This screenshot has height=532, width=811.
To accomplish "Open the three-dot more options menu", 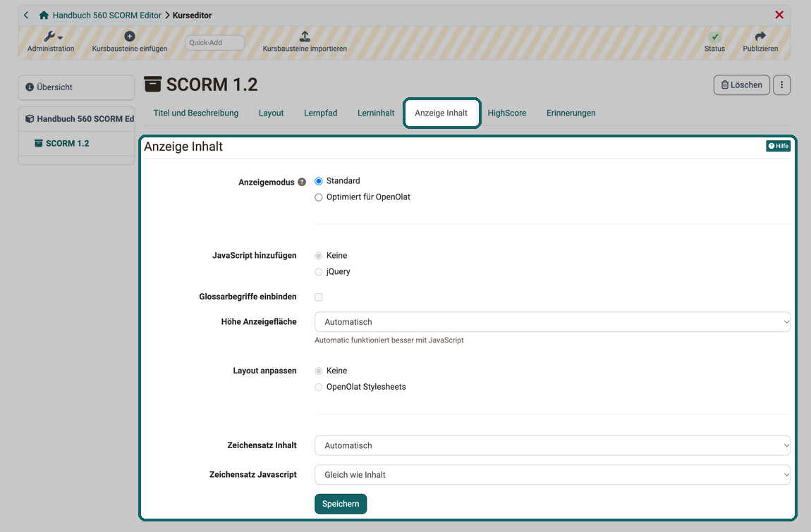I will coord(782,85).
